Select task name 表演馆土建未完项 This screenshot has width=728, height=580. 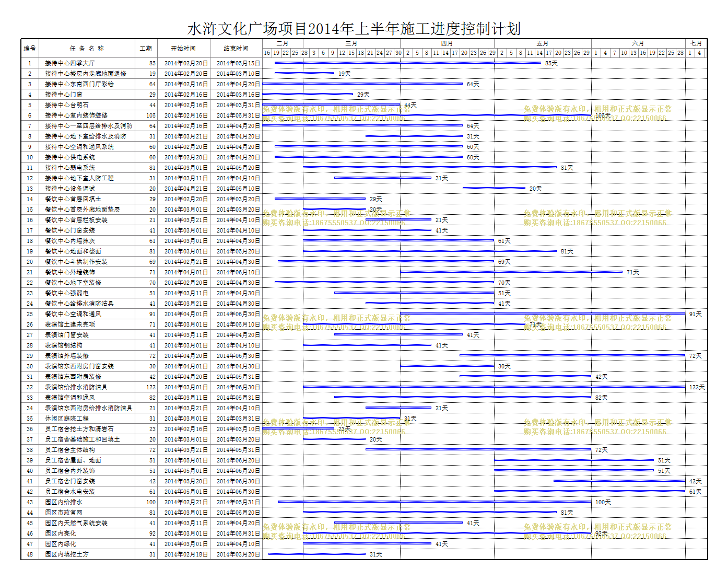click(x=70, y=324)
